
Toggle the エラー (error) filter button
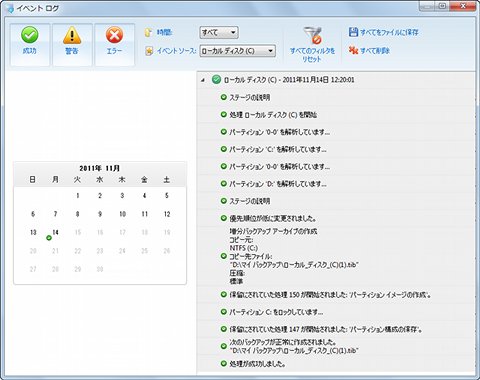click(x=114, y=44)
